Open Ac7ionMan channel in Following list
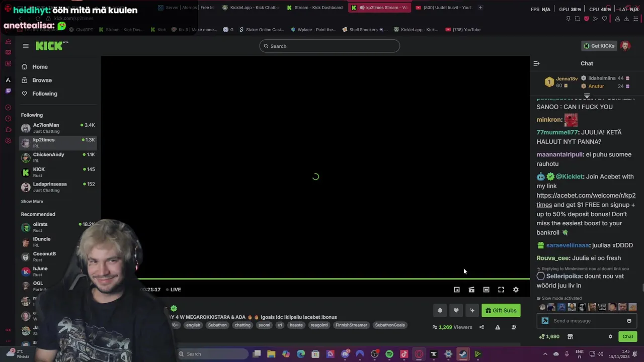The height and width of the screenshot is (362, 644). [x=58, y=128]
